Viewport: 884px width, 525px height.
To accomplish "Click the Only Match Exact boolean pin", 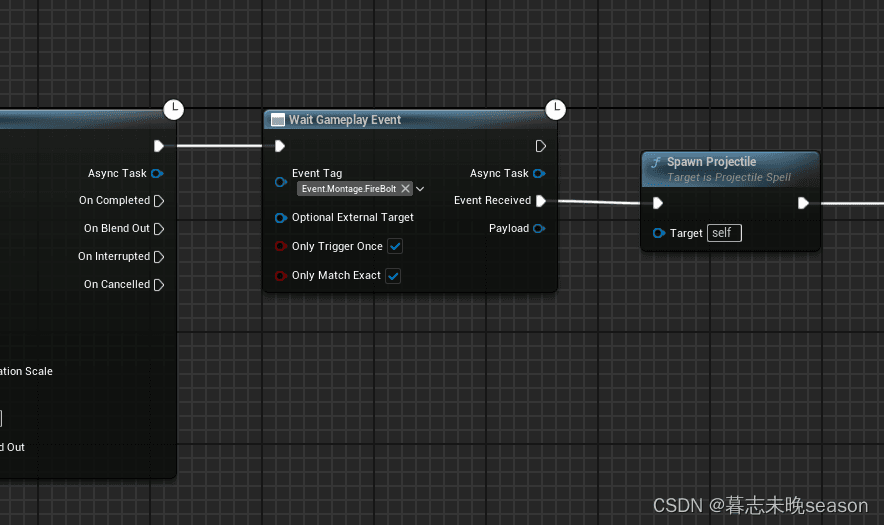I will [x=280, y=276].
